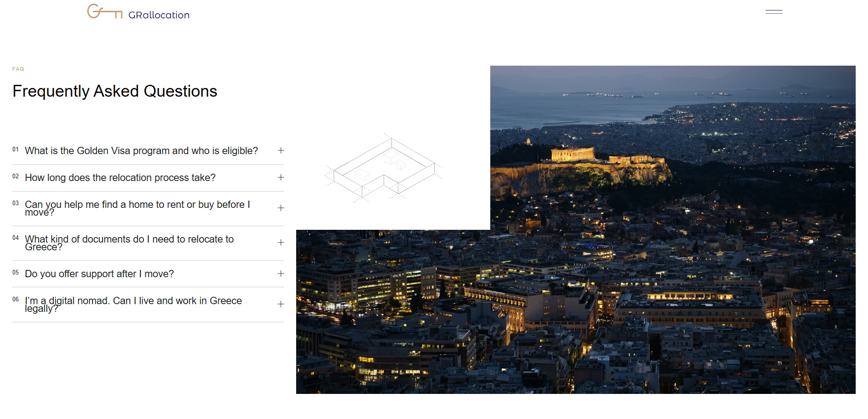Click the small FAQ section label

tap(18, 69)
